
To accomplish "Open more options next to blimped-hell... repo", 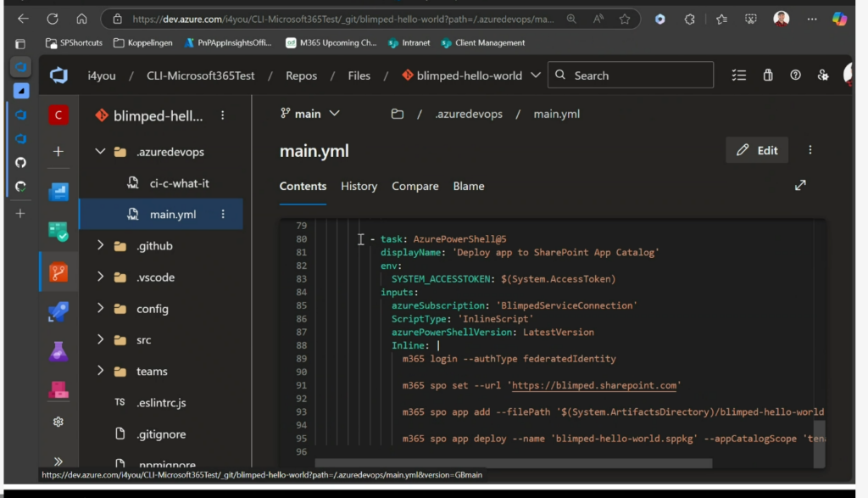I will (x=223, y=115).
